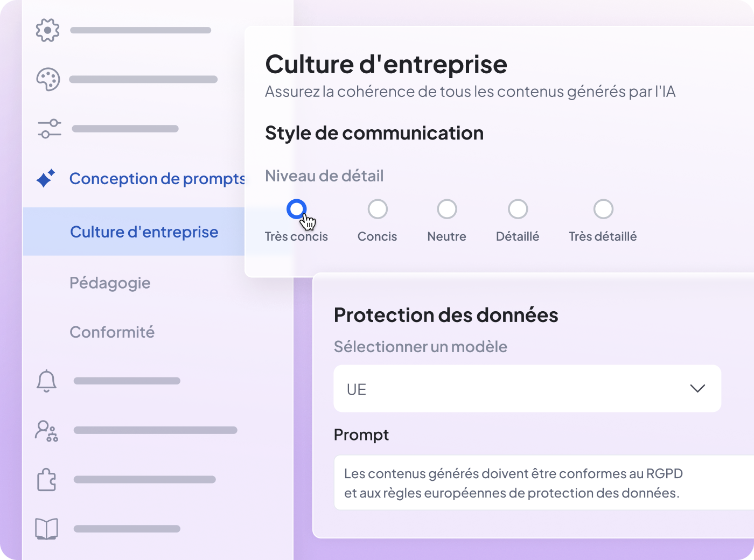Choose the Très détaillé option

tap(603, 209)
